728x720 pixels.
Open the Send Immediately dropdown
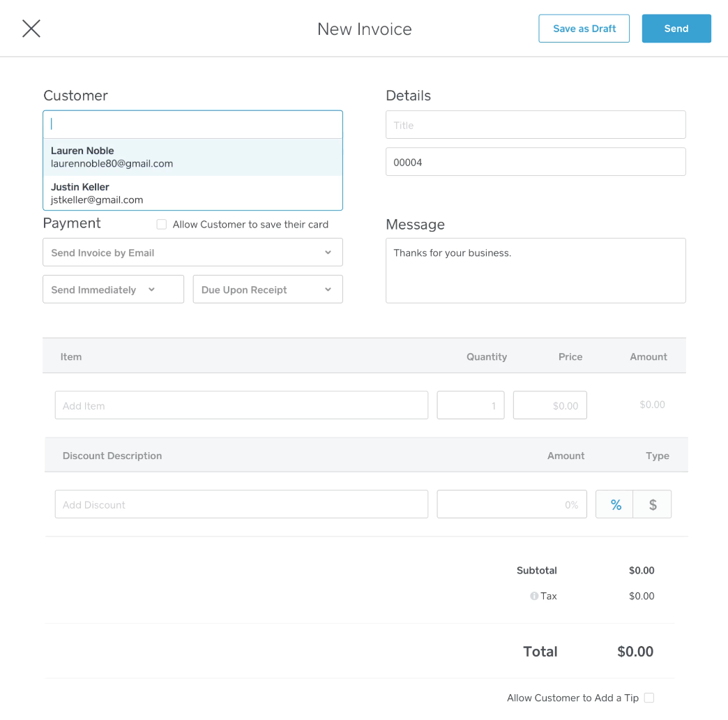coord(113,289)
